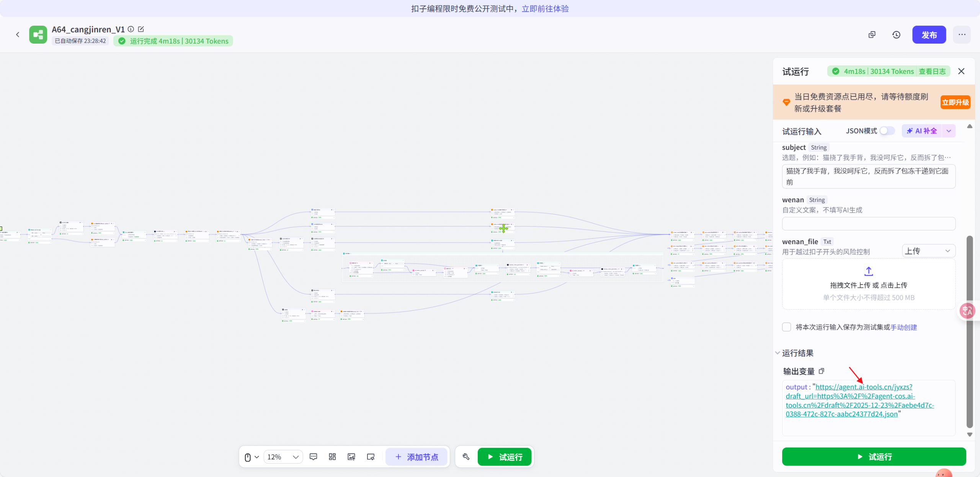Click the 发布 publish button
Screen dimensions: 980x477
click(x=929, y=34)
